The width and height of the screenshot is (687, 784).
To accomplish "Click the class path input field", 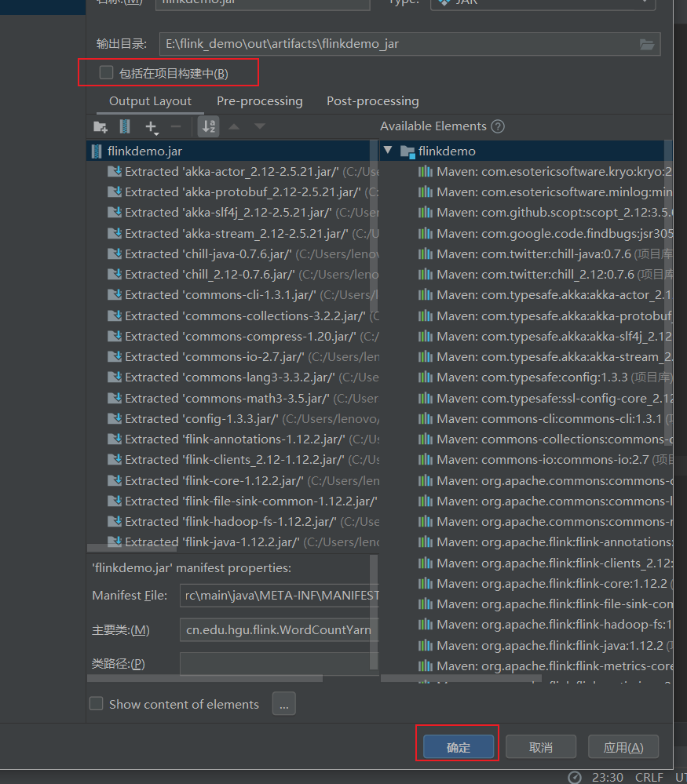I will pyautogui.click(x=280, y=663).
